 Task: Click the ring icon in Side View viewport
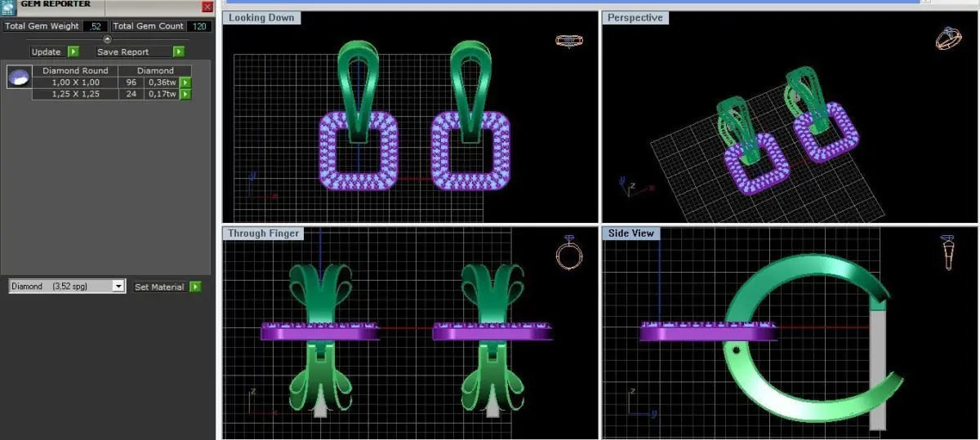pos(947,252)
